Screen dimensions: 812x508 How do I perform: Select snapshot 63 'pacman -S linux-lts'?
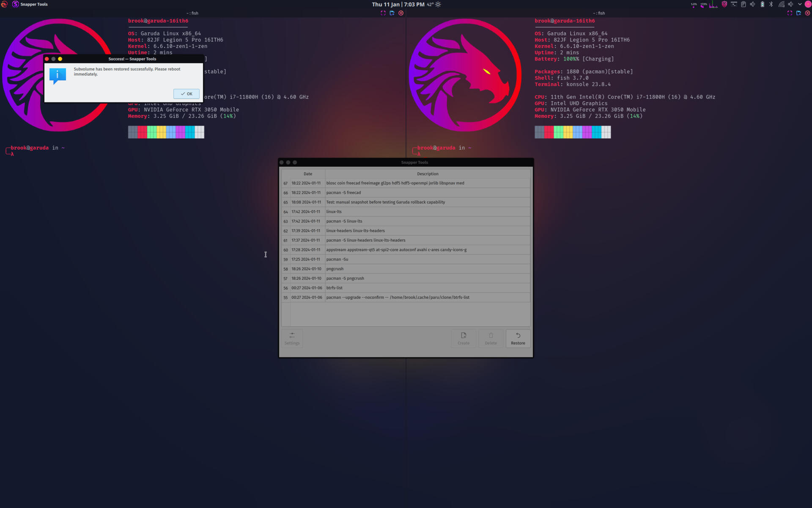[406, 221]
